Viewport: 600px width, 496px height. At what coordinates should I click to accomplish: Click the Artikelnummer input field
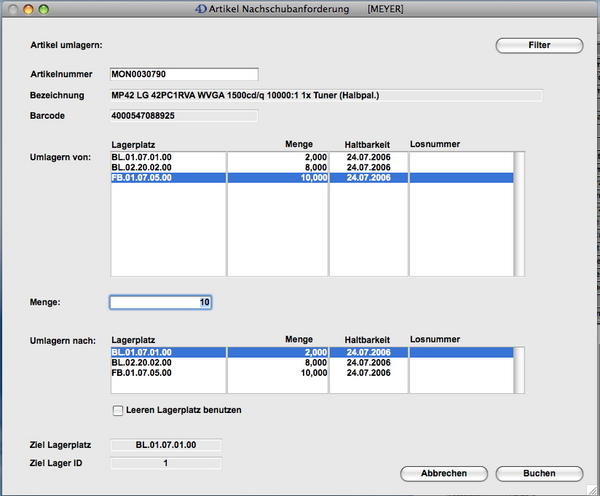click(183, 74)
